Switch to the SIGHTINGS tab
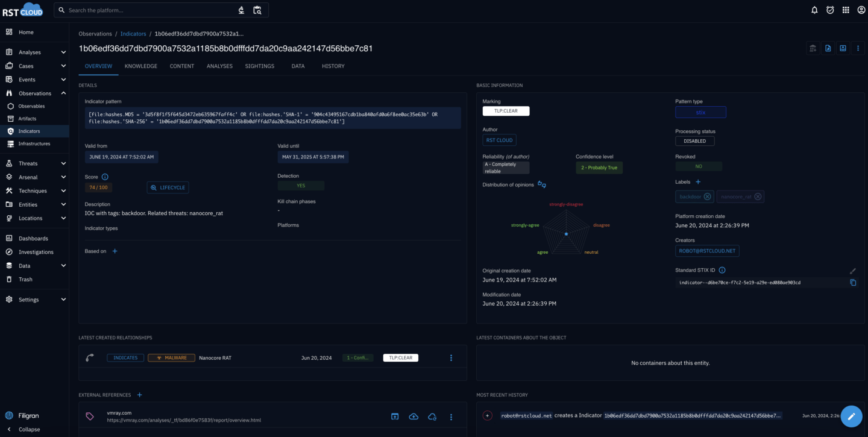The image size is (868, 437). [259, 66]
